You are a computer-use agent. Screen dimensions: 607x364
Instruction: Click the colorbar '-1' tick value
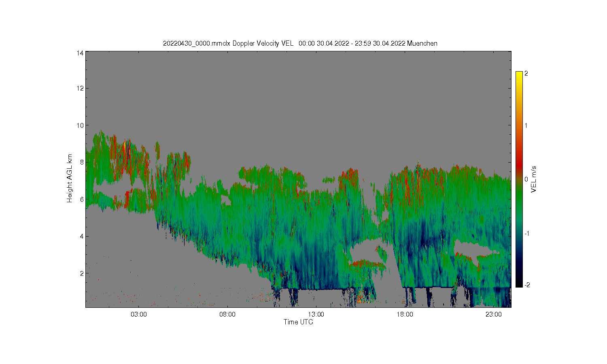coord(527,234)
